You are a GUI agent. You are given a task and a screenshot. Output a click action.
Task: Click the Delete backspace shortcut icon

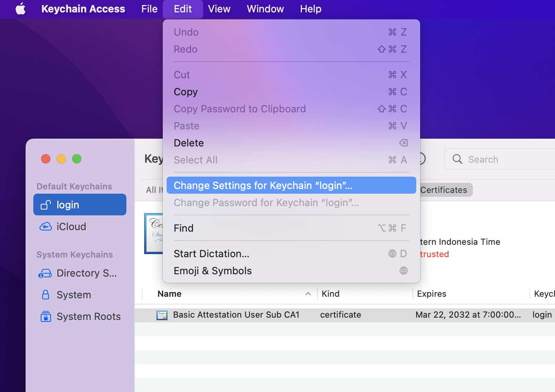403,143
